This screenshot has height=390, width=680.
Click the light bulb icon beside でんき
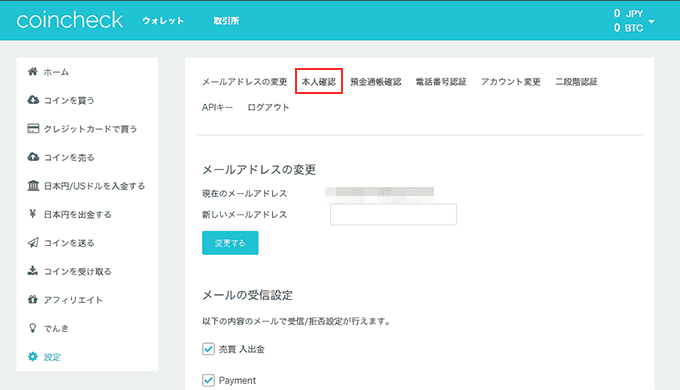point(33,328)
